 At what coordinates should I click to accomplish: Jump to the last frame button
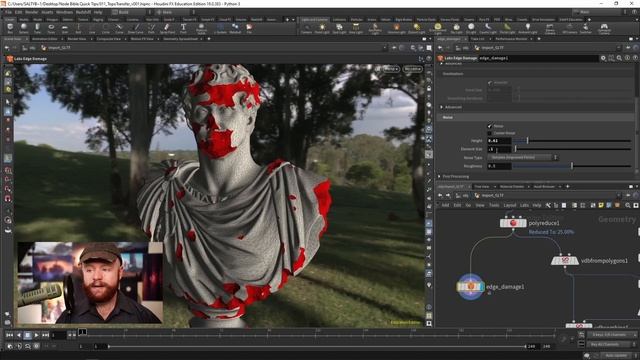pos(45,335)
